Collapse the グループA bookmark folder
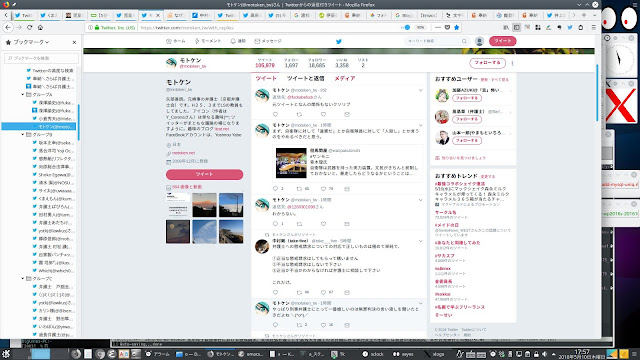Image resolution: width=640 pixels, height=360 pixels. (x=23, y=94)
